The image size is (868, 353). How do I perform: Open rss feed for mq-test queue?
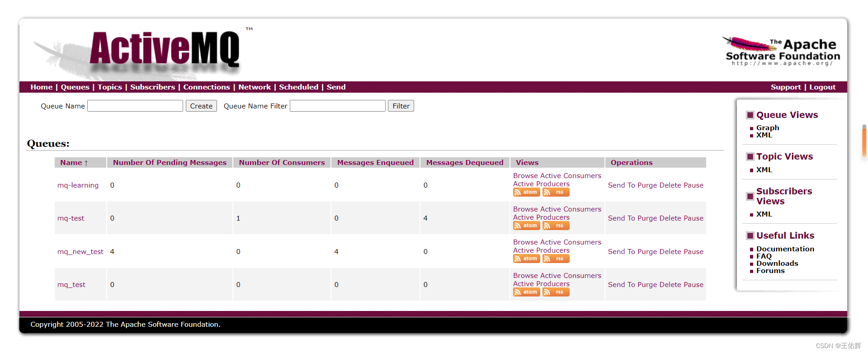(556, 226)
